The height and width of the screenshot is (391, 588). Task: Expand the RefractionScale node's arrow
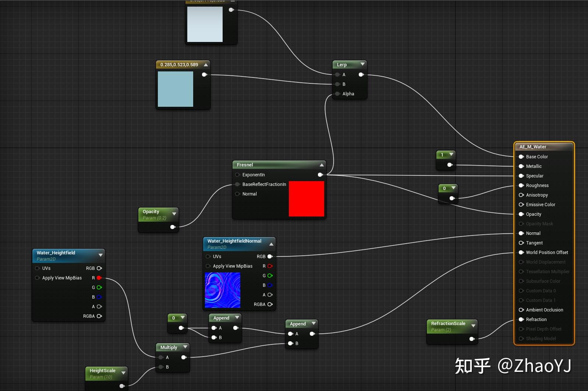(x=474, y=326)
